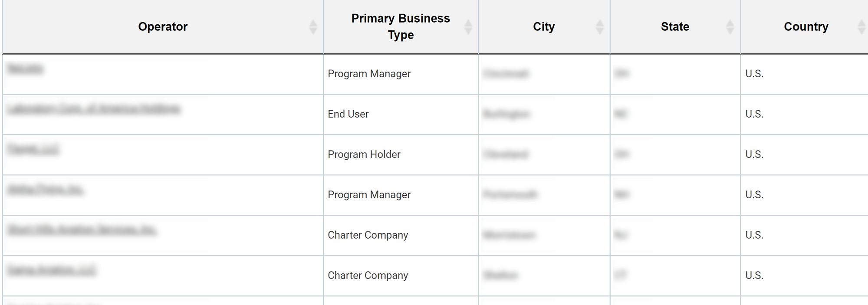This screenshot has width=868, height=305.
Task: Open the operator link in the first Charter Company row
Action: point(82,230)
